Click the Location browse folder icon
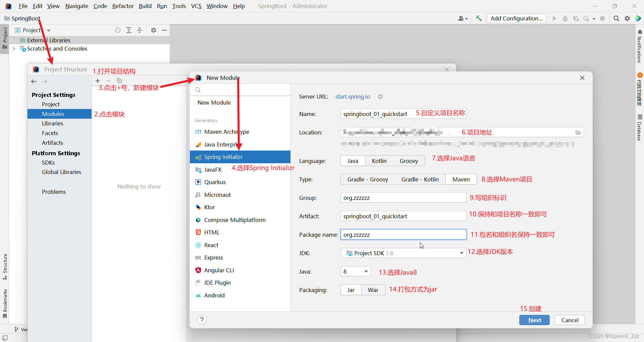This screenshot has width=644, height=342. (x=578, y=132)
